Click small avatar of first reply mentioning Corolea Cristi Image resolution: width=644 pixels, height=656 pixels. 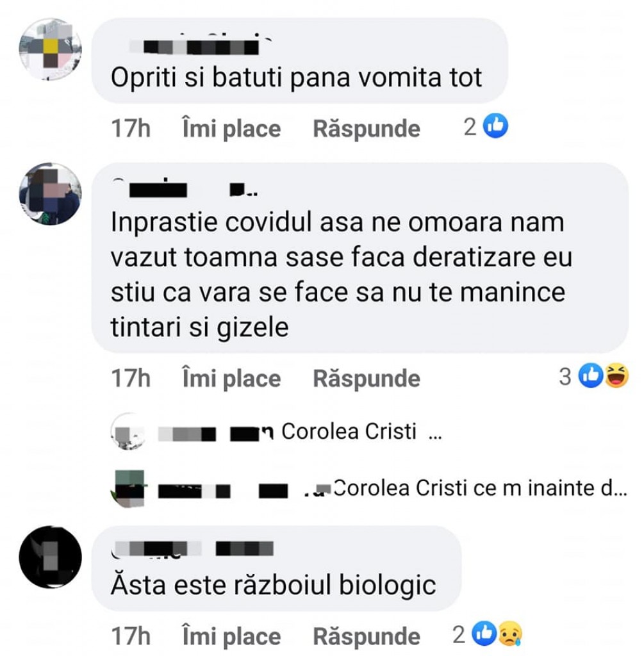pyautogui.click(x=128, y=431)
